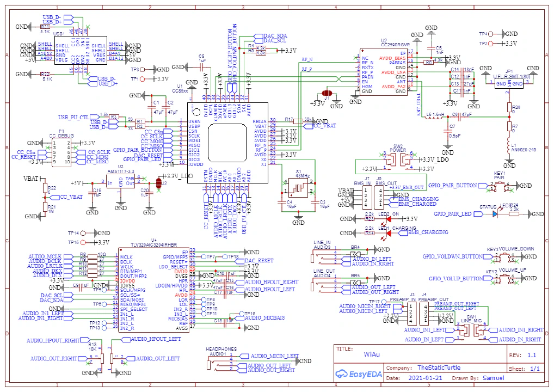Click the R20 resistor below JP1

[509, 107]
